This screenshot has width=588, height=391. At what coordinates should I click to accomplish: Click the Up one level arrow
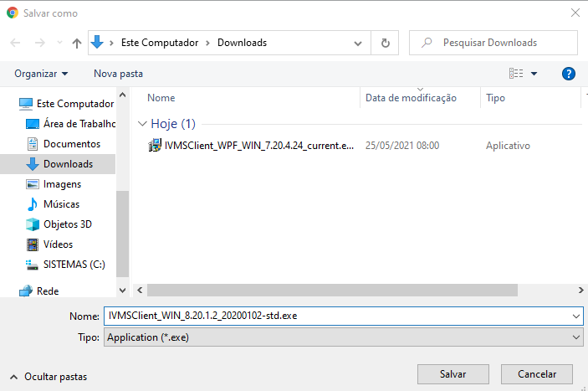click(77, 43)
